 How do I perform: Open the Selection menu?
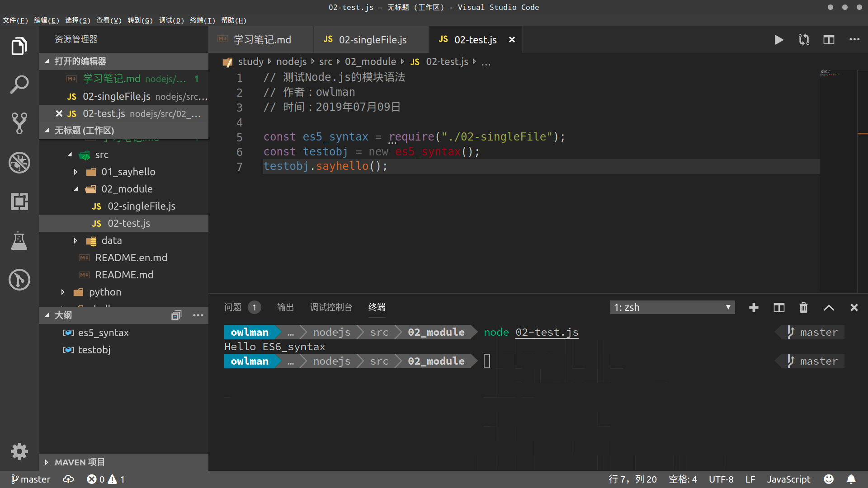pyautogui.click(x=78, y=20)
